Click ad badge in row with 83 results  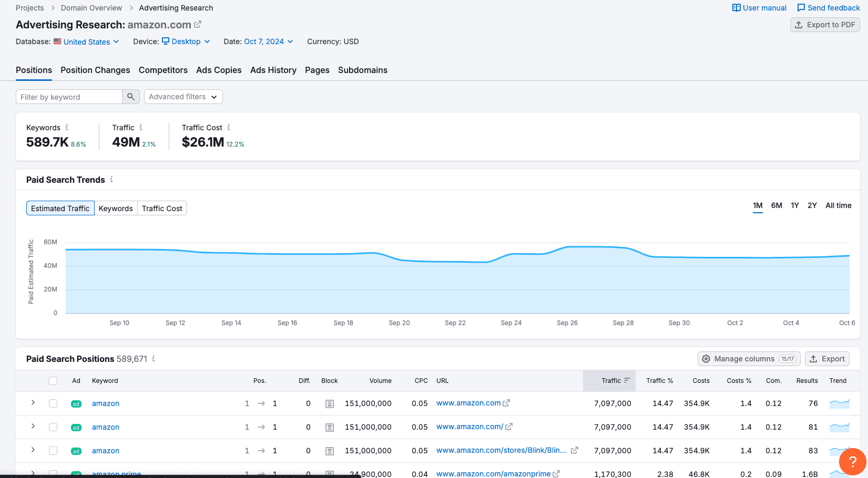click(76, 451)
